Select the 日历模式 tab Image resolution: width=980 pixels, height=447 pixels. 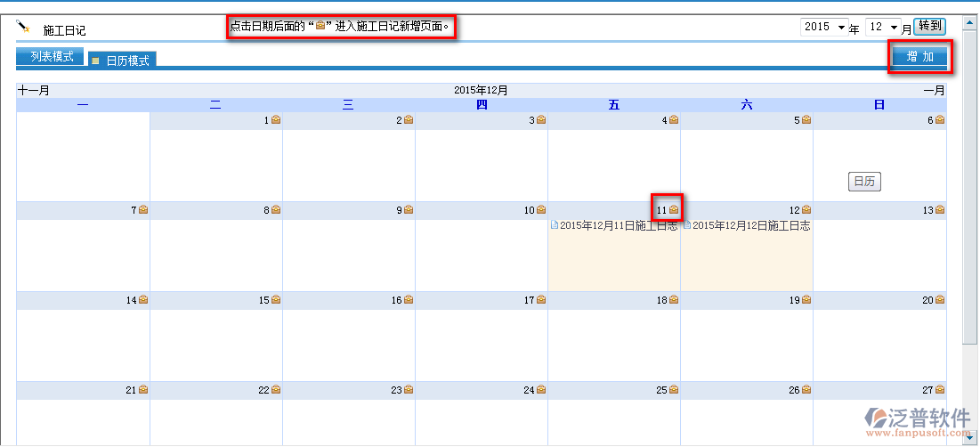point(123,61)
